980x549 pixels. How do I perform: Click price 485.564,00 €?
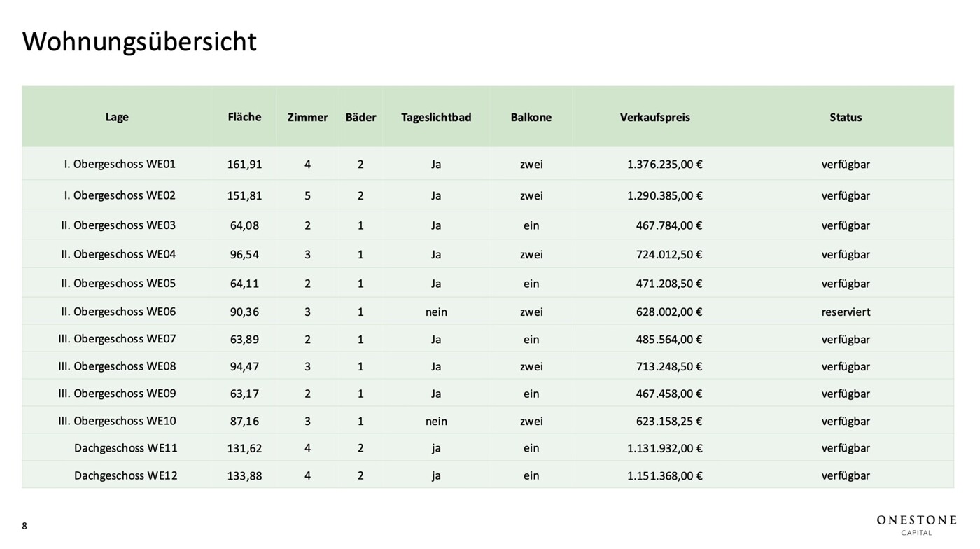pyautogui.click(x=669, y=340)
